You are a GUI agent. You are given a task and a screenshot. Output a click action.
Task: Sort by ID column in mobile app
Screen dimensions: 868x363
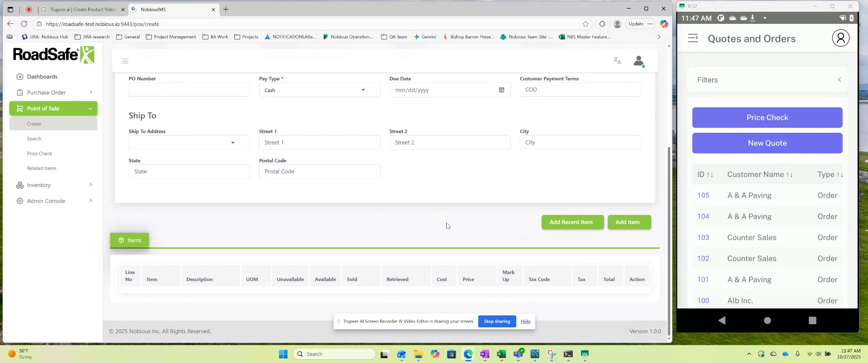pos(705,175)
